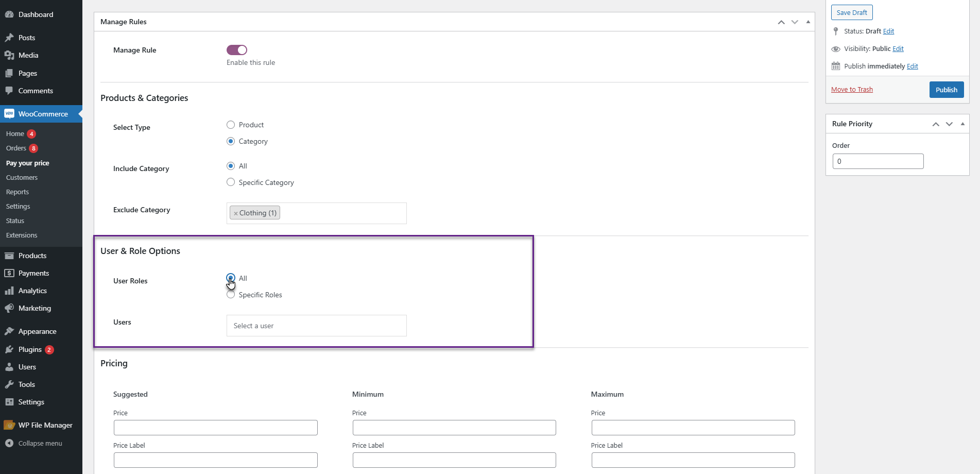Click the Tools wrench icon
The height and width of the screenshot is (474, 980).
click(x=9, y=384)
